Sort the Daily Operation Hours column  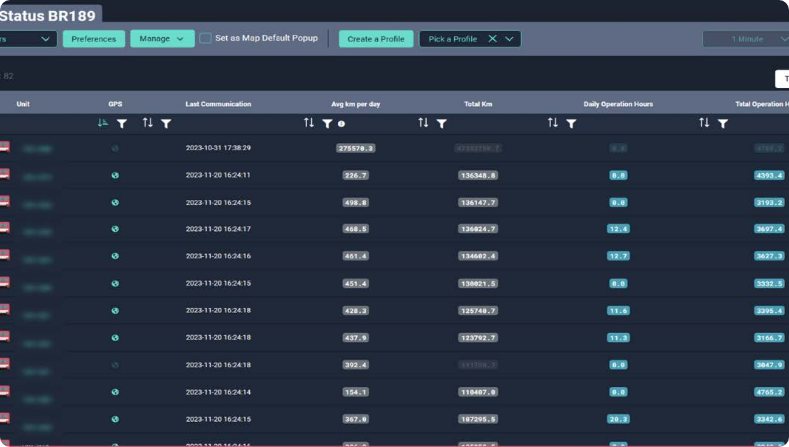[553, 123]
